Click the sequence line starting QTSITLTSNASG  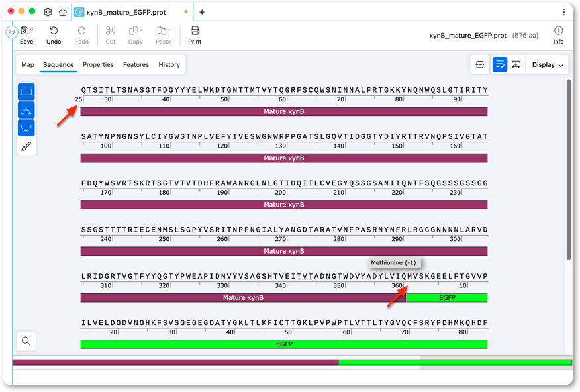[x=285, y=90]
